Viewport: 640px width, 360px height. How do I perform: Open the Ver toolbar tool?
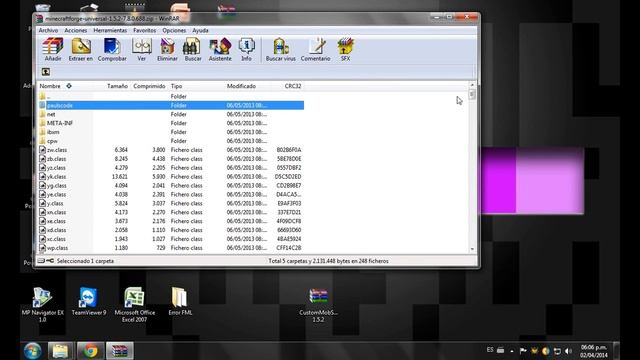coord(142,49)
